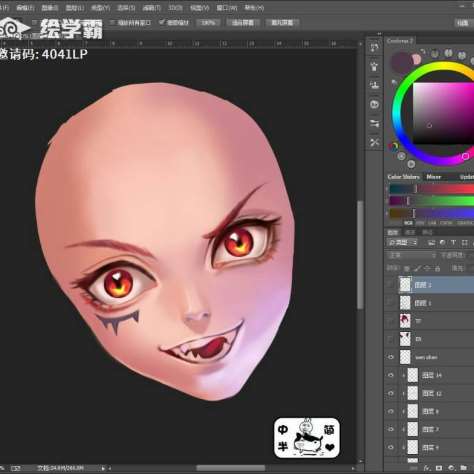Open the layer filter kind 类型 dropdown
The image size is (474, 474).
pos(403,243)
